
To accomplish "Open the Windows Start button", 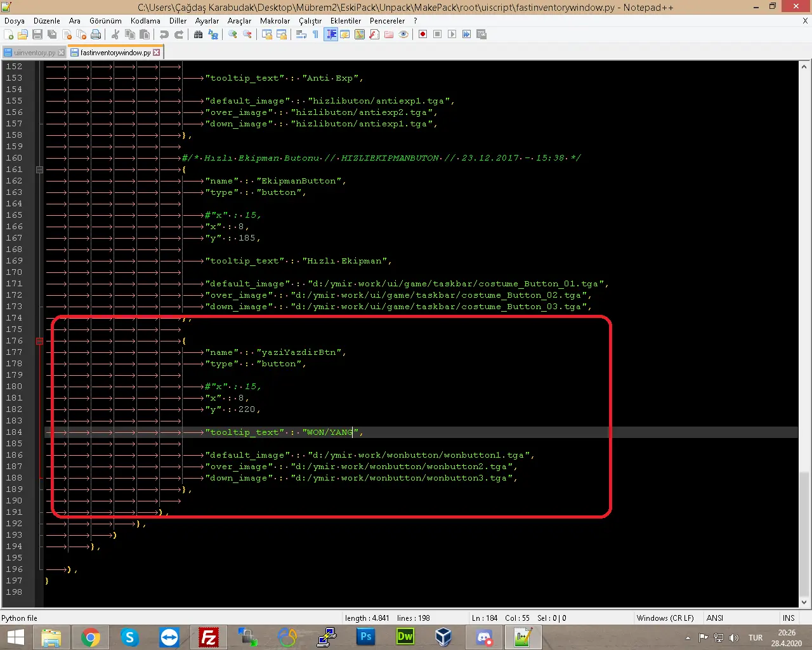I will 15,637.
